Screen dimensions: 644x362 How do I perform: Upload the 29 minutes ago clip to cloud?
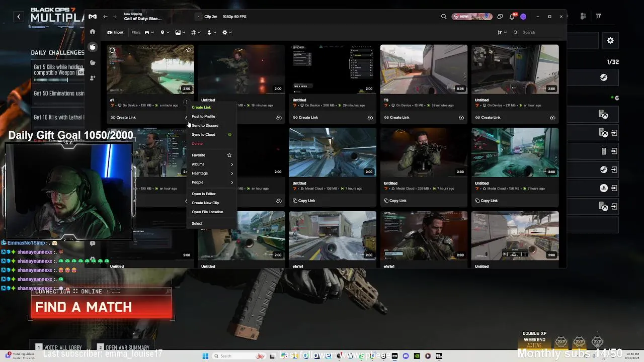[x=370, y=118]
